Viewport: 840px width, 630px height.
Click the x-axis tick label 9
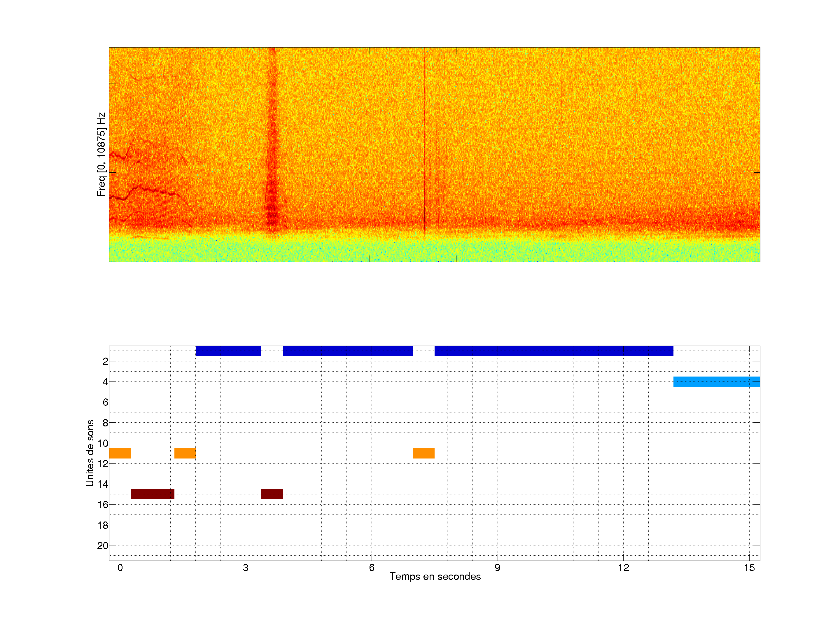497,568
